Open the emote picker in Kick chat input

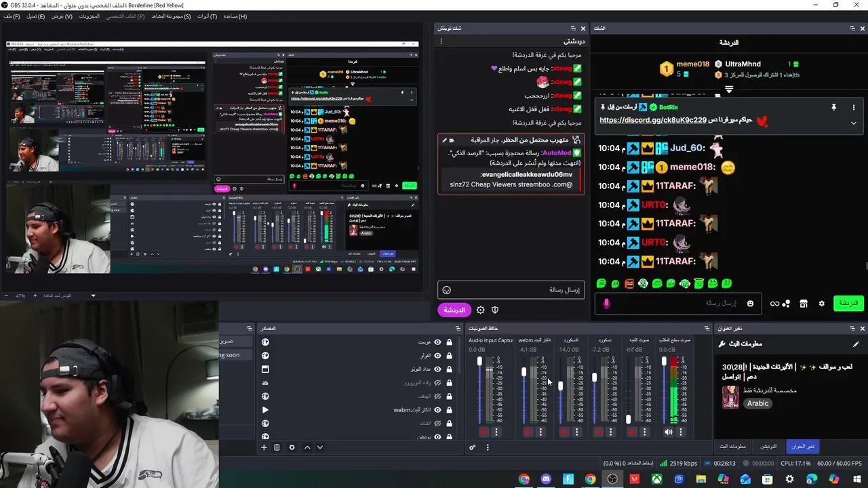click(x=750, y=304)
